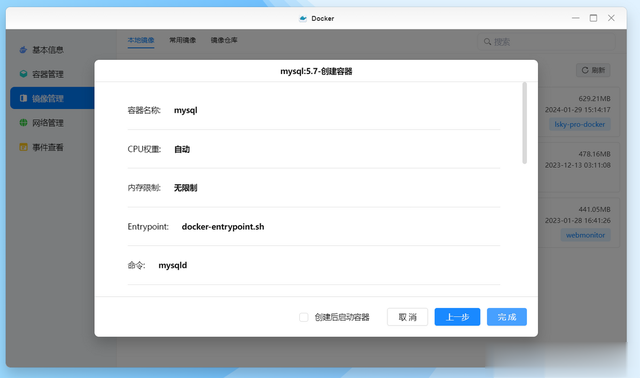The height and width of the screenshot is (378, 640).
Task: Enable 创建后启动容器 checkbox
Action: coord(304,317)
